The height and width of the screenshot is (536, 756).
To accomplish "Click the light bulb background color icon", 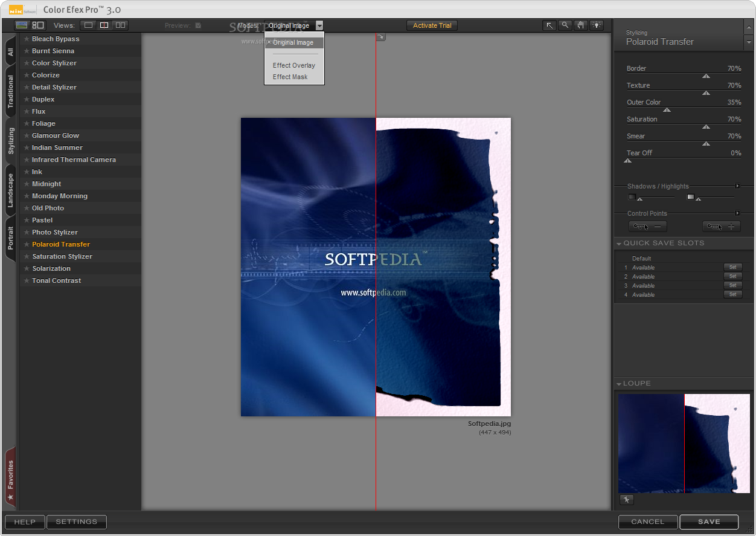I will pyautogui.click(x=597, y=25).
